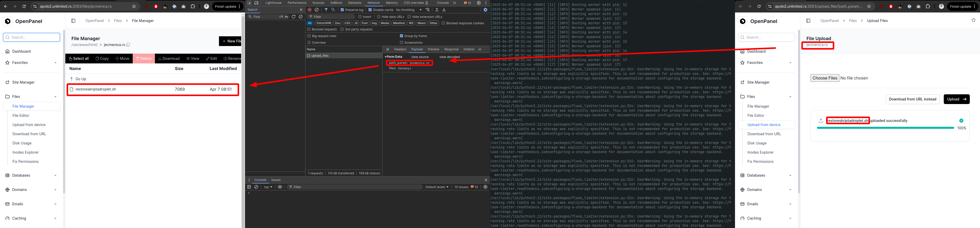This screenshot has height=228, width=980.
Task: Enable Blocked requests checkbox
Action: (x=309, y=29)
